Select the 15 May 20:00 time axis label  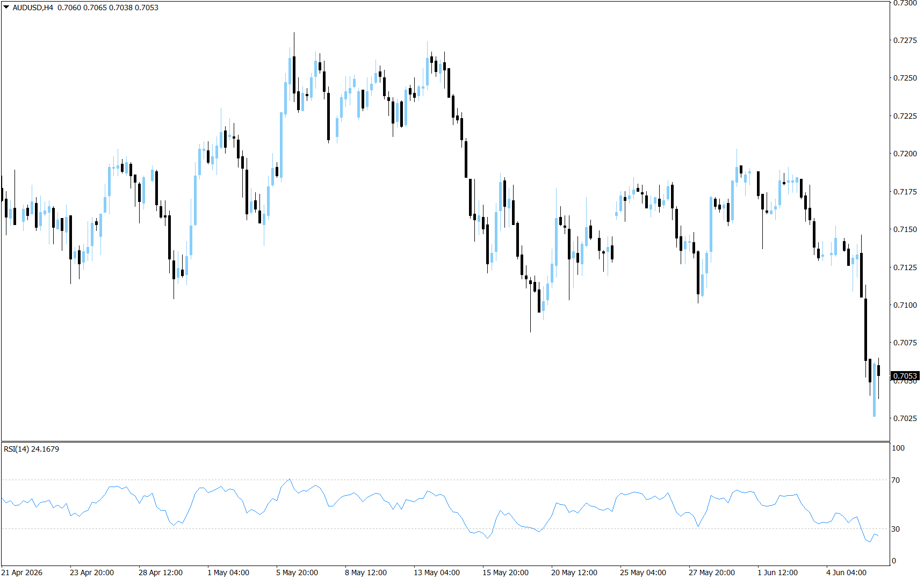point(506,572)
